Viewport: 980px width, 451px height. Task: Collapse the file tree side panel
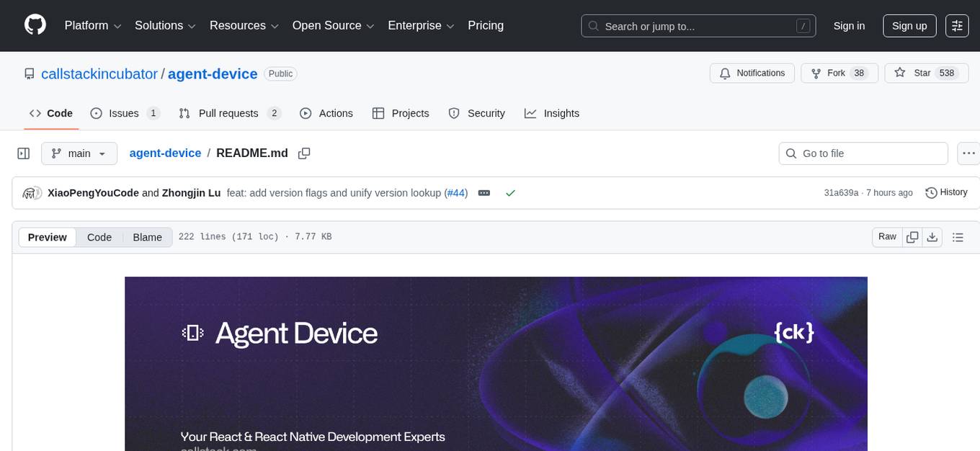[x=23, y=153]
